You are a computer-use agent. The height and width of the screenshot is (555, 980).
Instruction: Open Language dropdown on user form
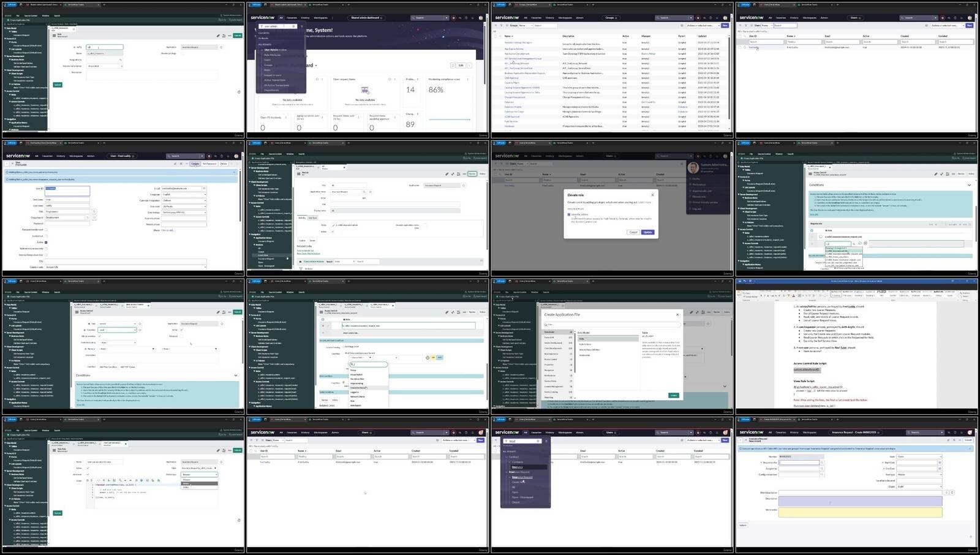[184, 194]
